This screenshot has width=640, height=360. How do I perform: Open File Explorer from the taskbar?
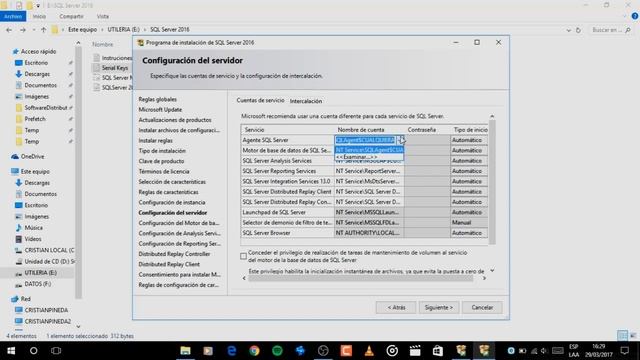[x=185, y=351]
